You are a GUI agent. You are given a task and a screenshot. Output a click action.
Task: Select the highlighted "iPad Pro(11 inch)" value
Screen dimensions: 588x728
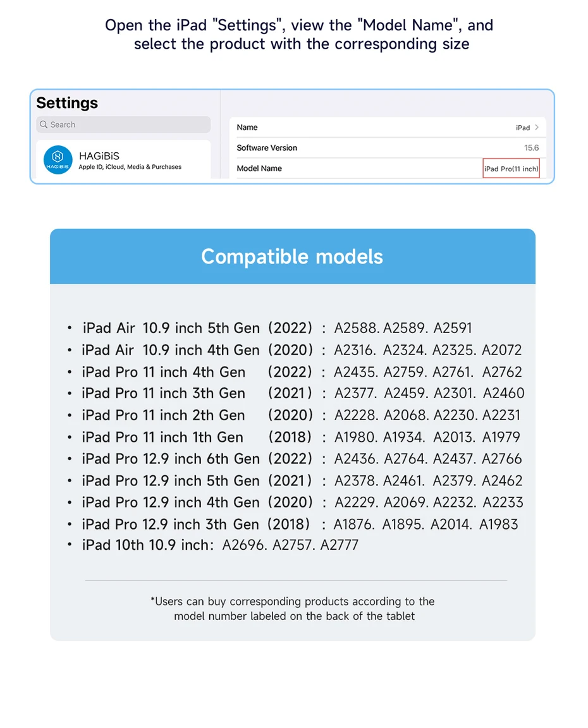(x=511, y=169)
